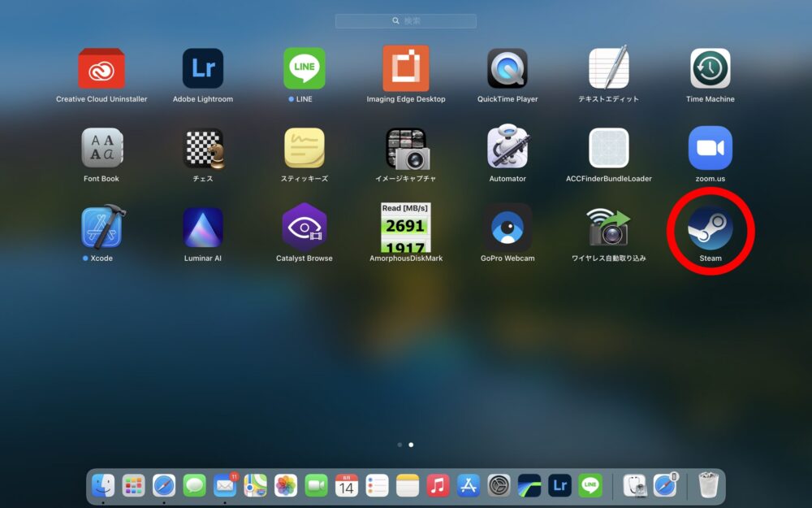812x508 pixels.
Task: Open QuickTime Player
Action: pyautogui.click(x=508, y=68)
